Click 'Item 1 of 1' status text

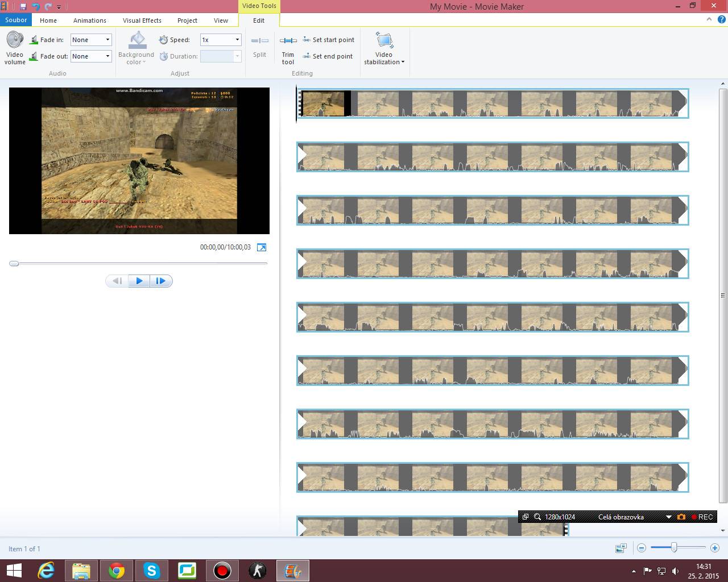pos(24,549)
